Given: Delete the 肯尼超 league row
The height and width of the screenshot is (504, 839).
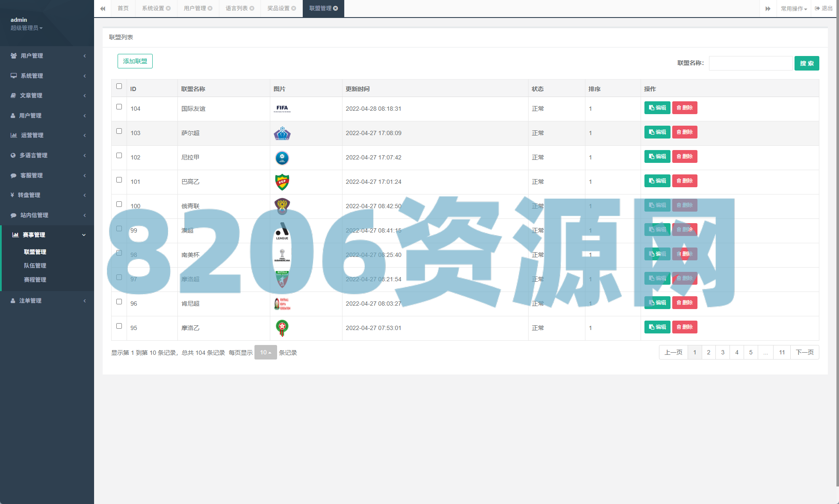Looking at the screenshot, I should [x=685, y=303].
